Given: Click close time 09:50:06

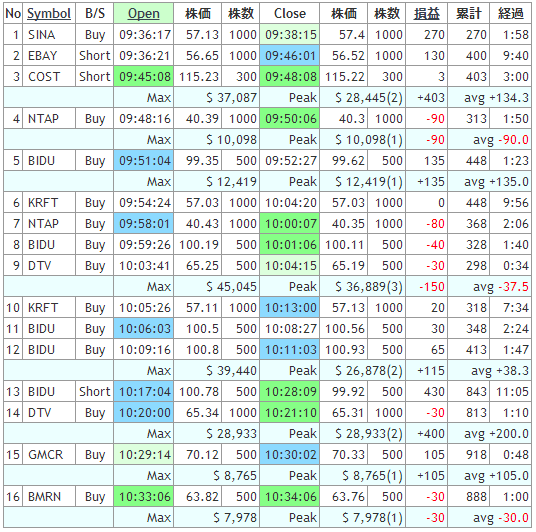Looking at the screenshot, I should [290, 119].
